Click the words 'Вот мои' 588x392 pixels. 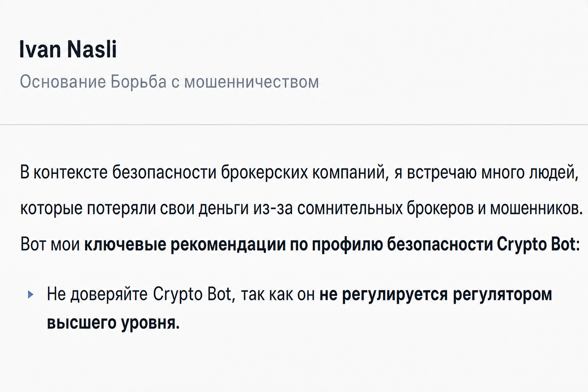tap(50, 244)
